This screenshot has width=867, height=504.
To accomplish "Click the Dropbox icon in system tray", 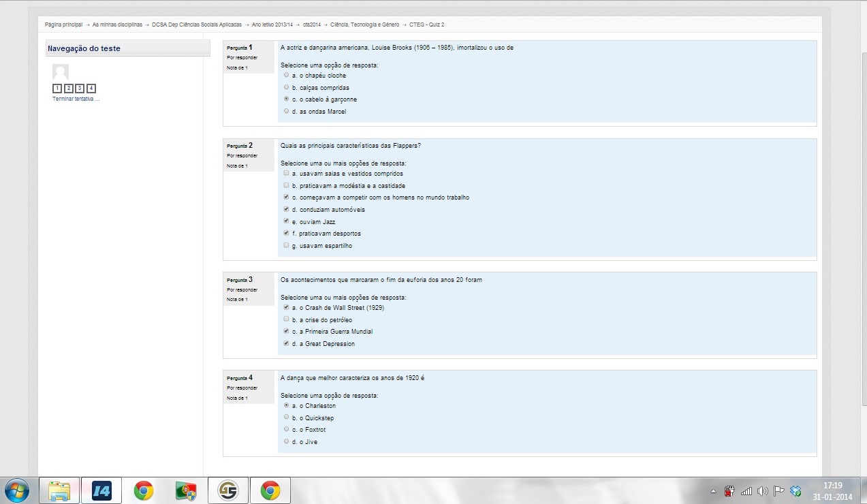I will pos(795,491).
